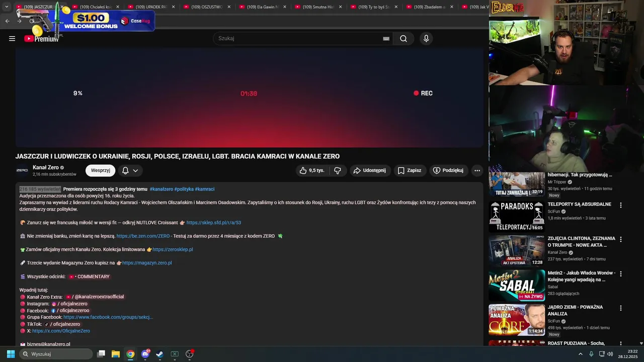Image resolution: width=644 pixels, height=362 pixels.
Task: Open the browser tab search dropdown
Action: pyautogui.click(x=7, y=7)
